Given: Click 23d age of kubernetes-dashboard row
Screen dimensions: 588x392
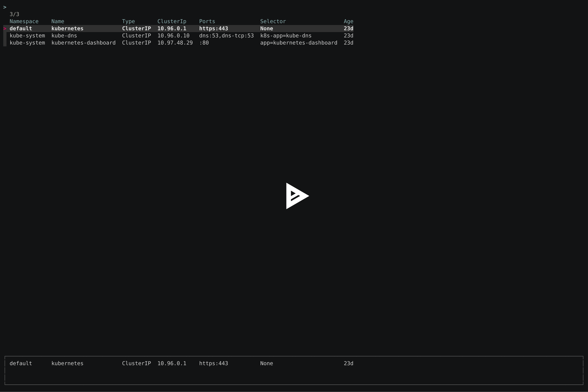Looking at the screenshot, I should (x=348, y=43).
